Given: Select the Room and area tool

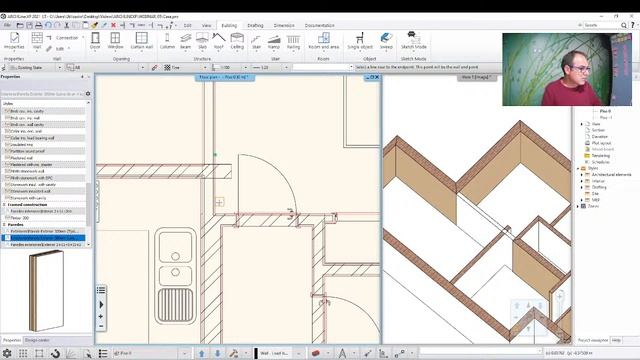Looking at the screenshot, I should click(324, 41).
